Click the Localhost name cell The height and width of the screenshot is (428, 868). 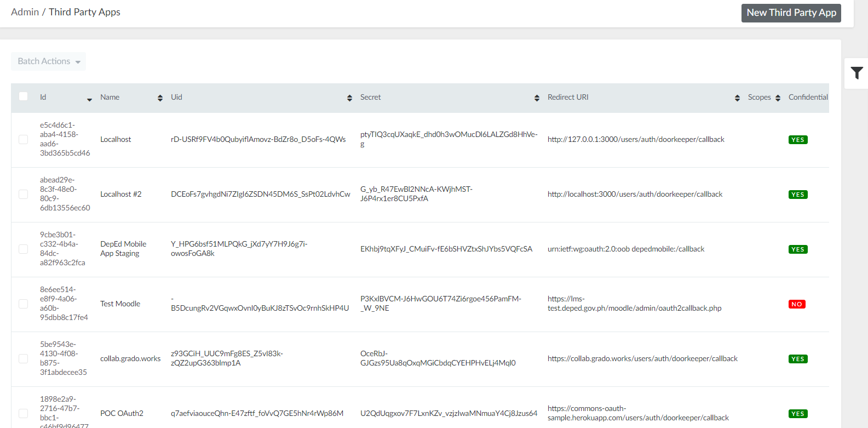tap(116, 139)
